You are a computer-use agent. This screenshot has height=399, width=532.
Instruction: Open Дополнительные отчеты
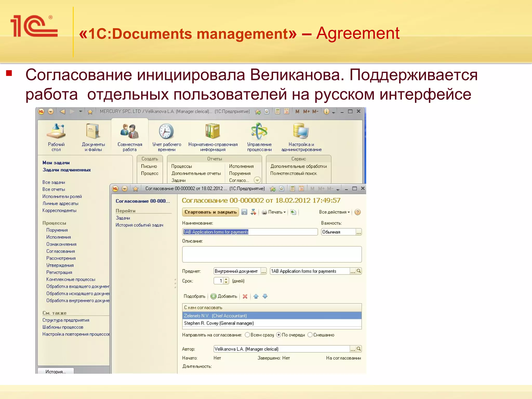[196, 173]
